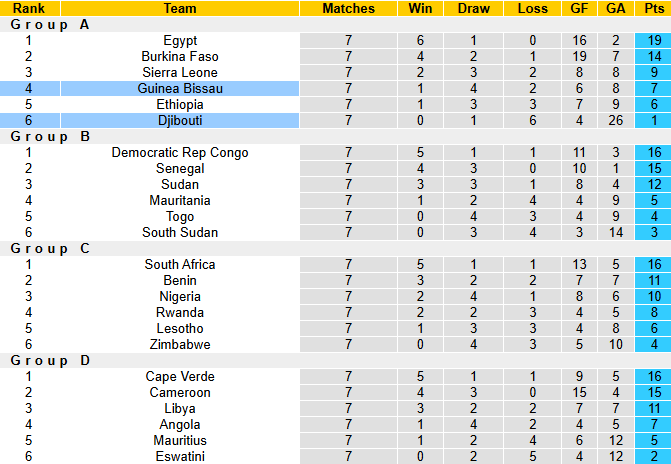Open the Cape Verde team link
Viewport: 671px width, 464px height.
coord(180,377)
